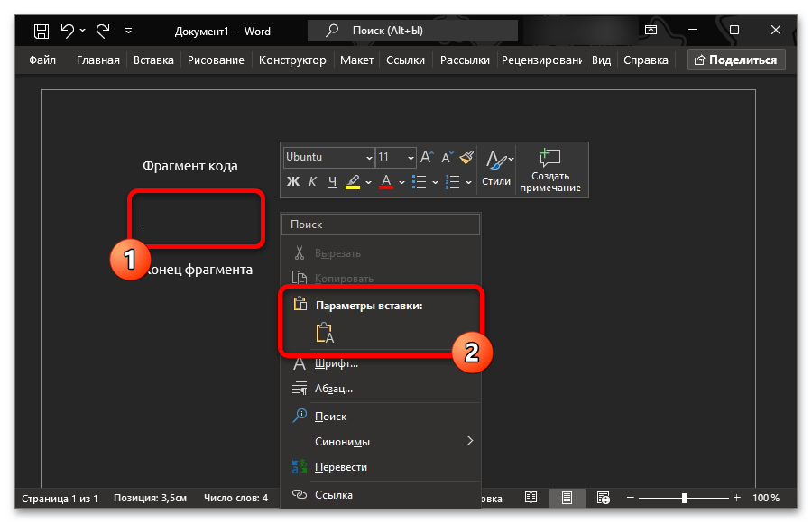Click the zoom out minus button
The width and height of the screenshot is (812, 523).
click(631, 498)
